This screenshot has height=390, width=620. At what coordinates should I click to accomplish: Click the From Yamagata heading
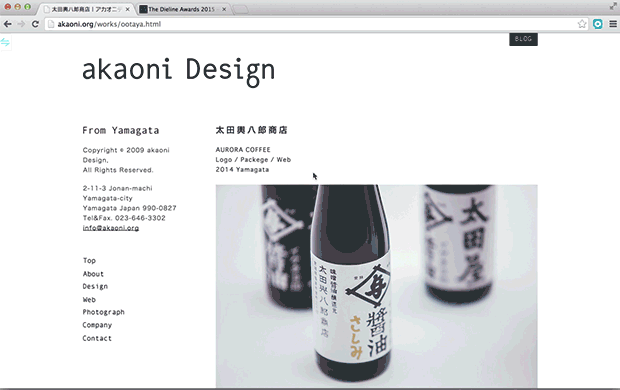coord(121,131)
